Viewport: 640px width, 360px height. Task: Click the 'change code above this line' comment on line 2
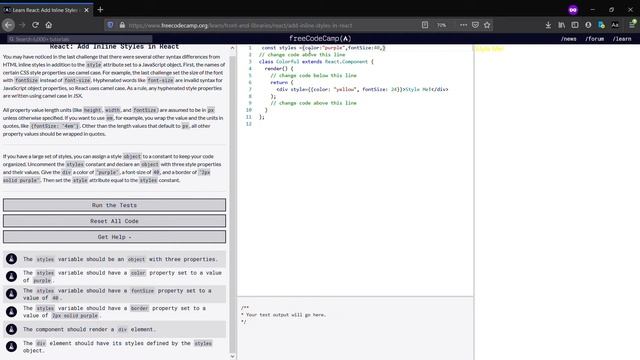(302, 55)
